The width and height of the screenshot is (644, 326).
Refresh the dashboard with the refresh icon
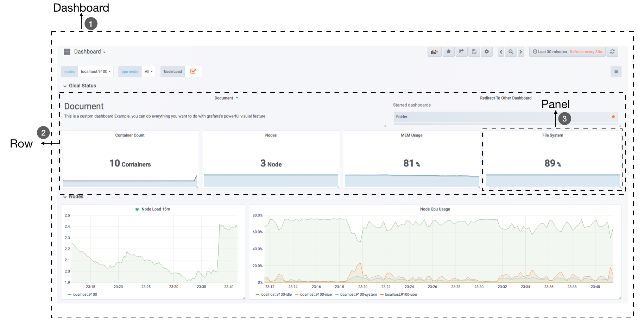tap(612, 52)
